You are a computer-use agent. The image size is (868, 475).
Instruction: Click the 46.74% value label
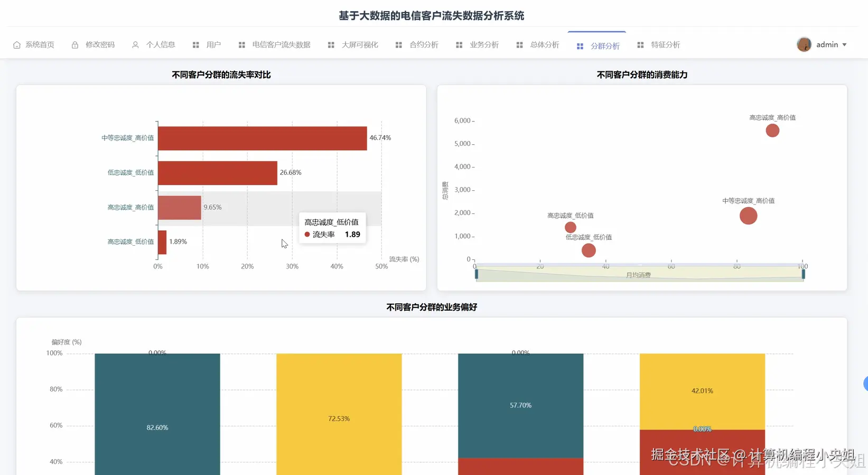pyautogui.click(x=380, y=138)
